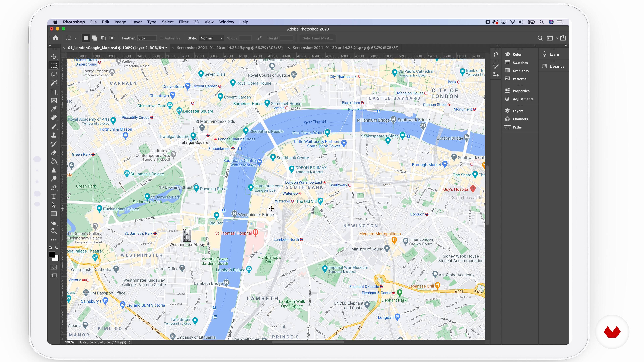644x362 pixels.
Task: Open the Edit Toolbar three-dots menu
Action: tap(54, 240)
